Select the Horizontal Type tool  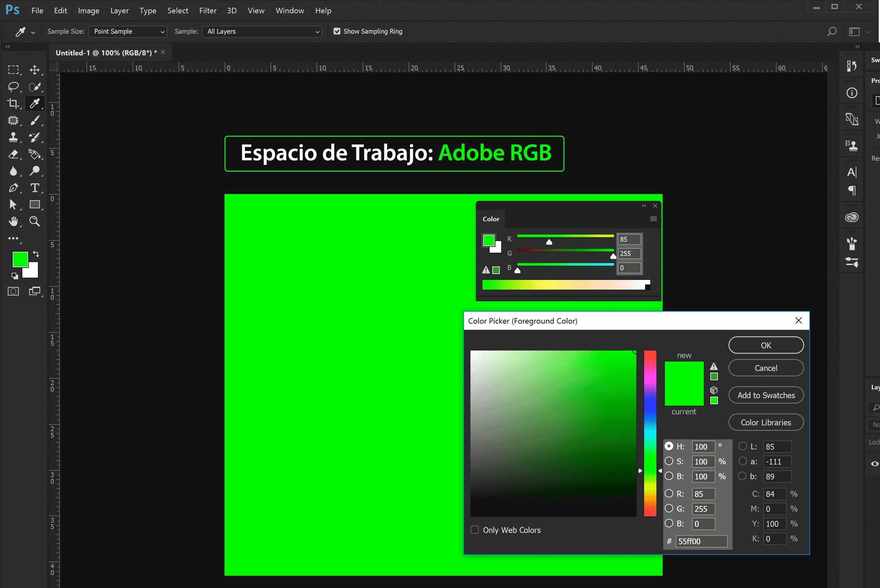pos(34,188)
